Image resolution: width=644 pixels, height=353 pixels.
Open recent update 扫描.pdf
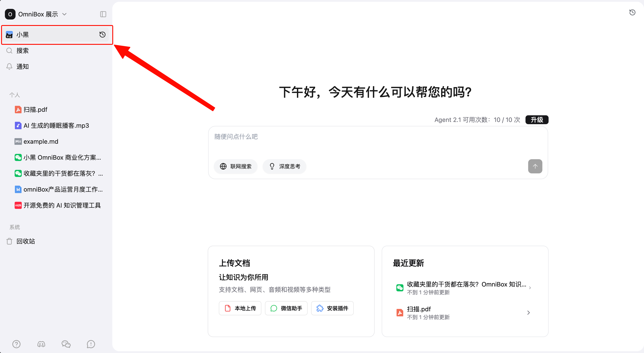(x=464, y=313)
